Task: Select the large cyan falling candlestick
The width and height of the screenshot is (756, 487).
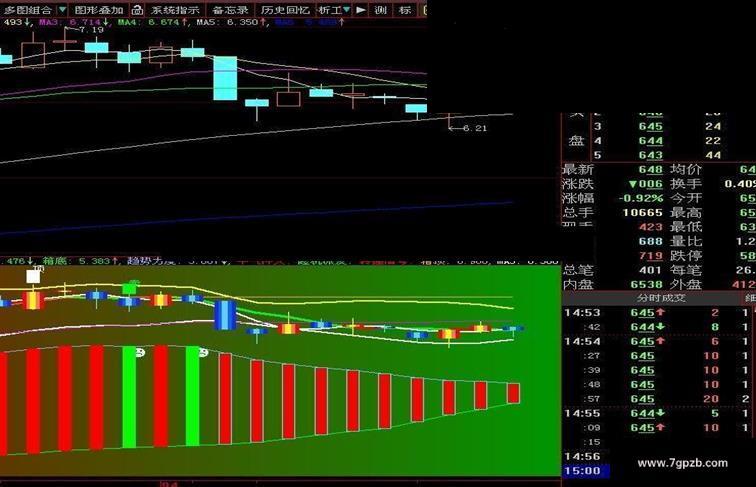Action: pos(225,78)
